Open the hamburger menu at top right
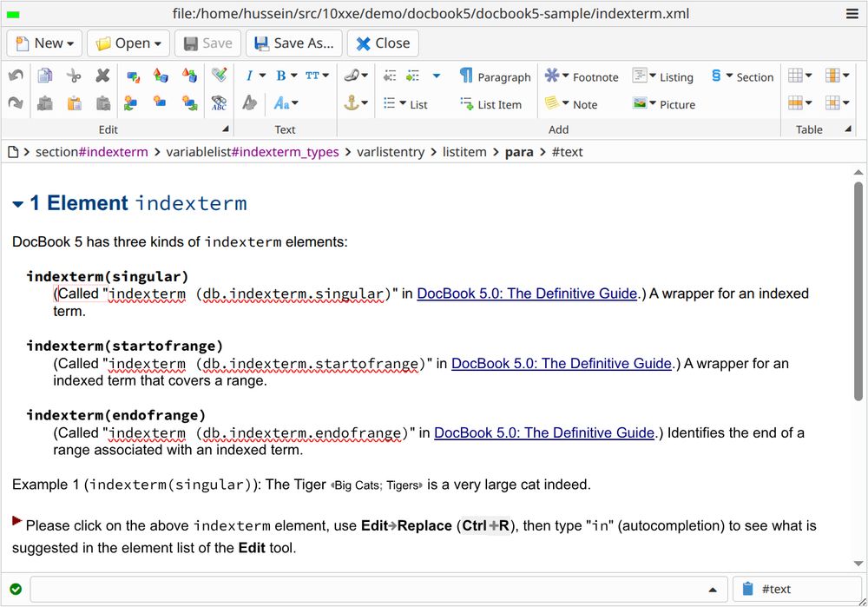Image resolution: width=868 pixels, height=607 pixels. [x=852, y=14]
